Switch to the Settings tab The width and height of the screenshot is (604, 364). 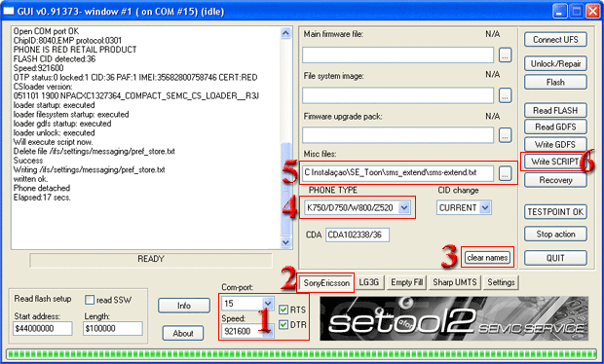pyautogui.click(x=501, y=282)
